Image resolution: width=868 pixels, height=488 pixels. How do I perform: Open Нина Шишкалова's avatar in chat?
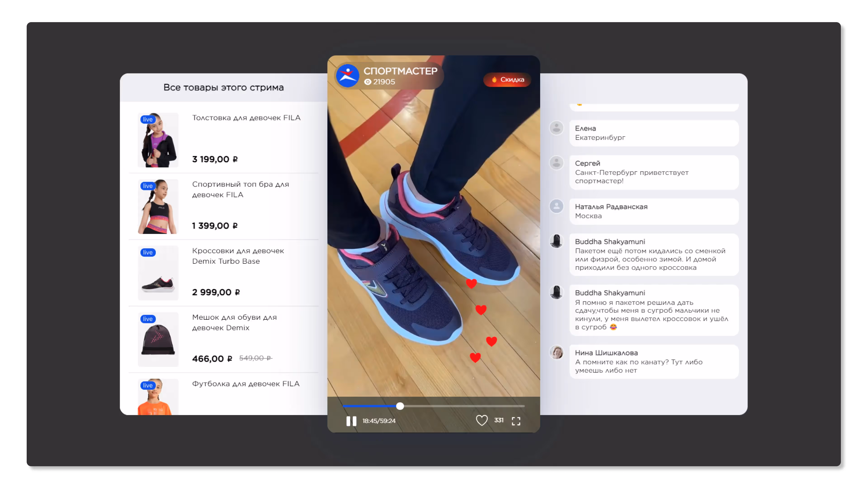(x=556, y=353)
